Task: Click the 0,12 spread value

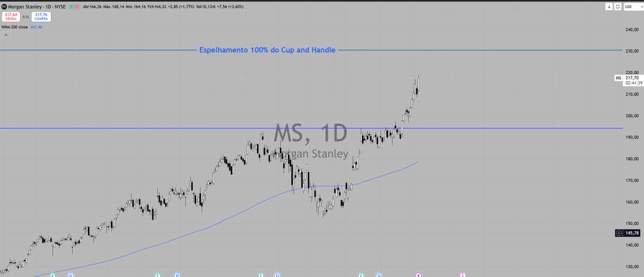Action: [26, 17]
